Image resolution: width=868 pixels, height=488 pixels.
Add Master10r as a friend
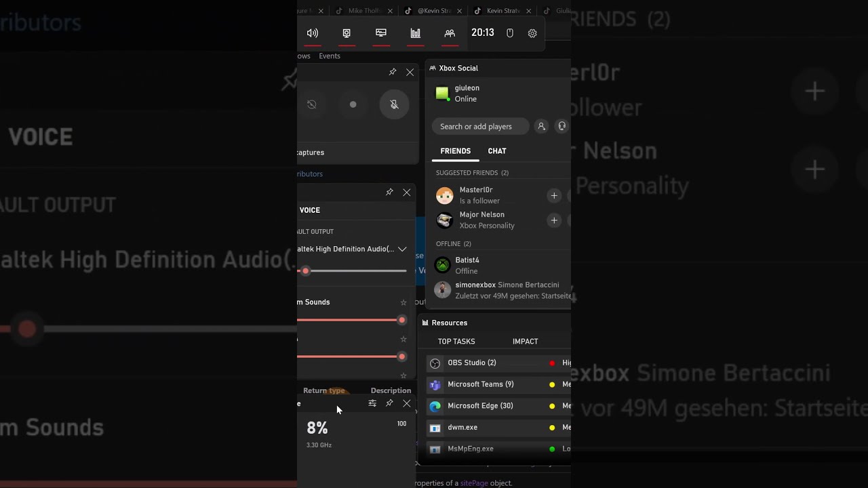pyautogui.click(x=554, y=196)
